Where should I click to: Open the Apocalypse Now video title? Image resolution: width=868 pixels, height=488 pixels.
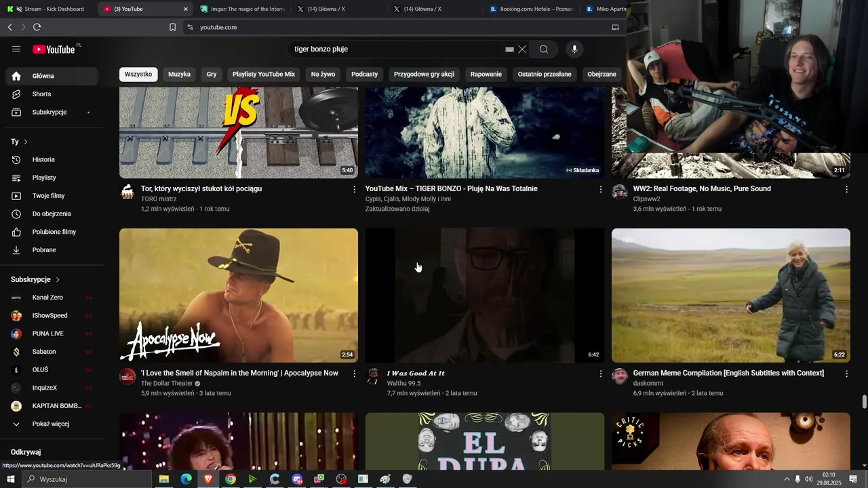pyautogui.click(x=239, y=373)
